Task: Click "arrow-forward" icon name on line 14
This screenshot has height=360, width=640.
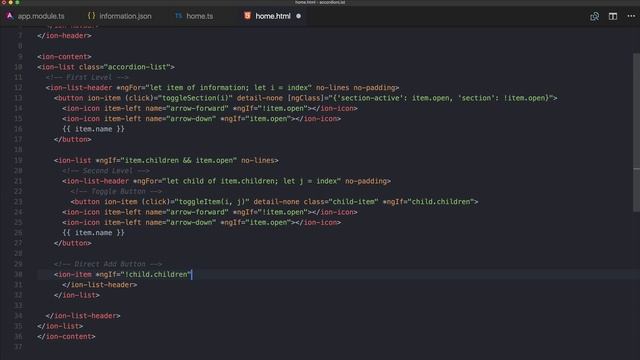Action: (x=197, y=109)
